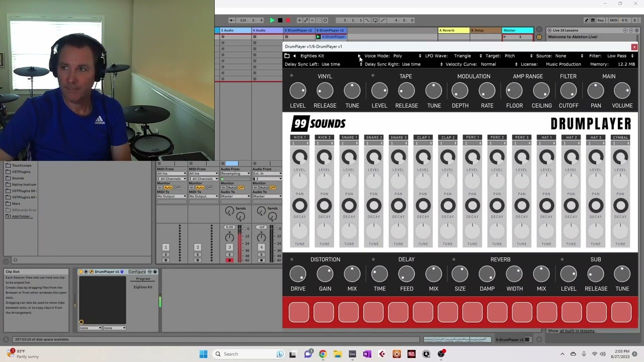Screen dimensions: 644x362
Task: Open OneNote from the taskbar
Action: (x=367, y=354)
